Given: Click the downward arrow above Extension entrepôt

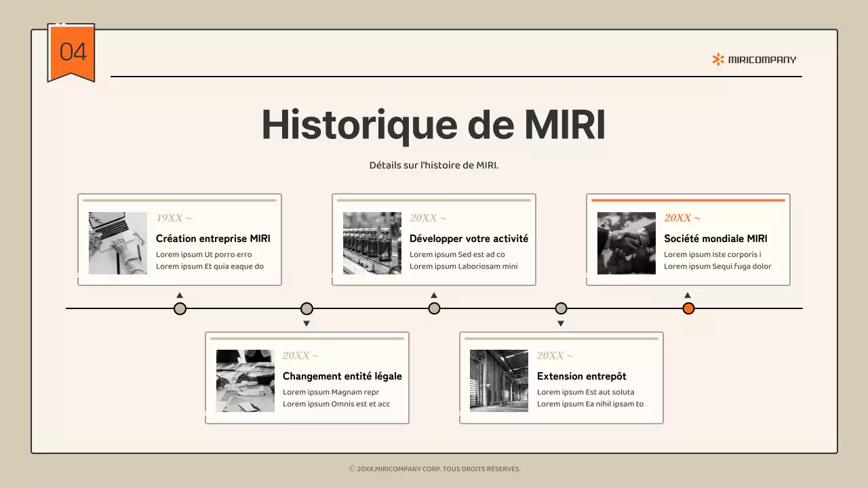Looking at the screenshot, I should coord(561,323).
